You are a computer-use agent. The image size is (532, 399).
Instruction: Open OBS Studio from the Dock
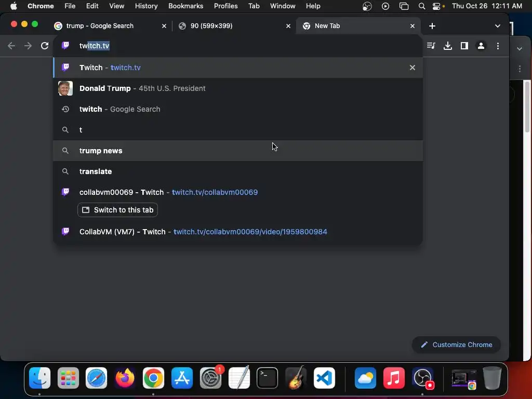pyautogui.click(x=422, y=378)
